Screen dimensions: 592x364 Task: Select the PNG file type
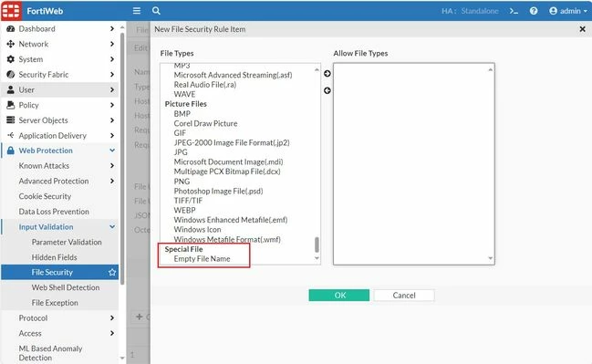(x=182, y=182)
